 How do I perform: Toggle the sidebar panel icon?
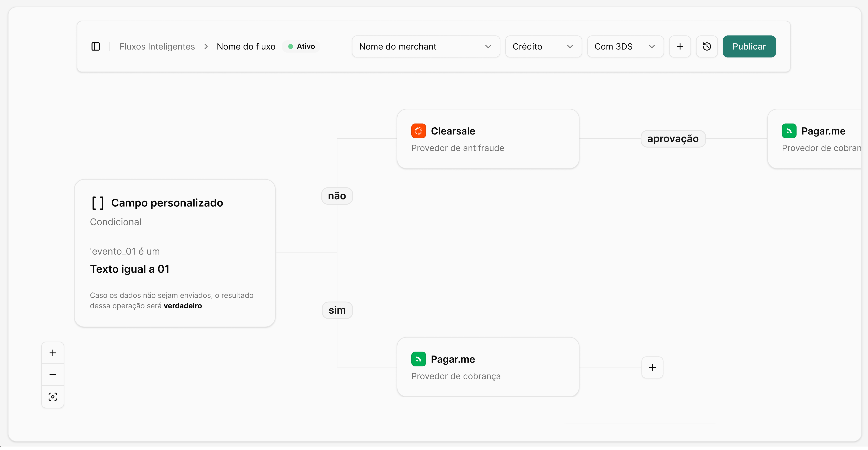point(96,46)
